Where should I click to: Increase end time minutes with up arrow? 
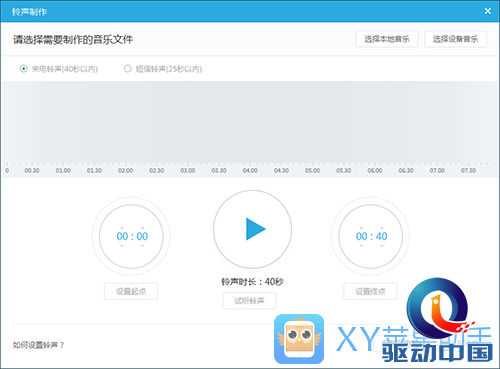tap(361, 228)
